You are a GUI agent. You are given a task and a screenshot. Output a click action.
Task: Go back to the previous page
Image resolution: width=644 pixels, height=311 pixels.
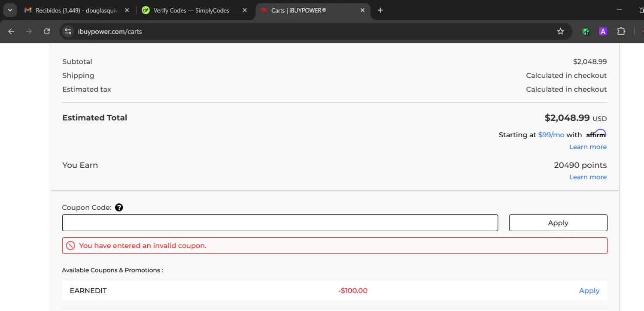[x=11, y=31]
